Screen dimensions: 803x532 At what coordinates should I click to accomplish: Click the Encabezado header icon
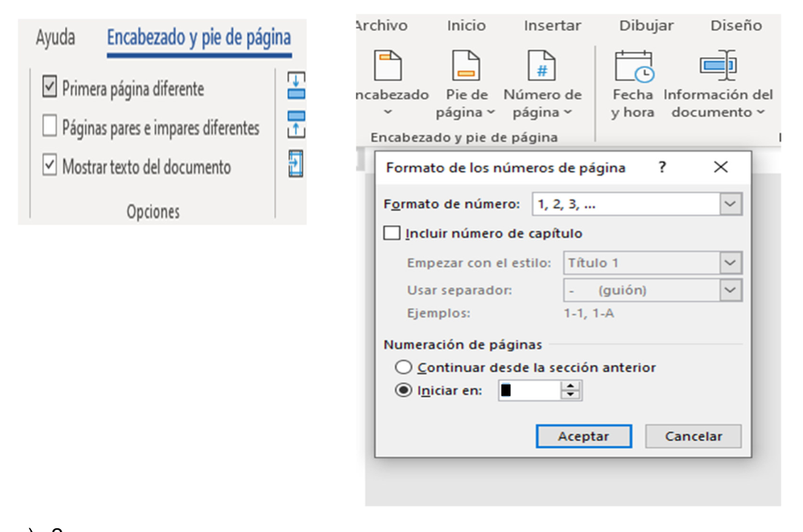pyautogui.click(x=388, y=66)
